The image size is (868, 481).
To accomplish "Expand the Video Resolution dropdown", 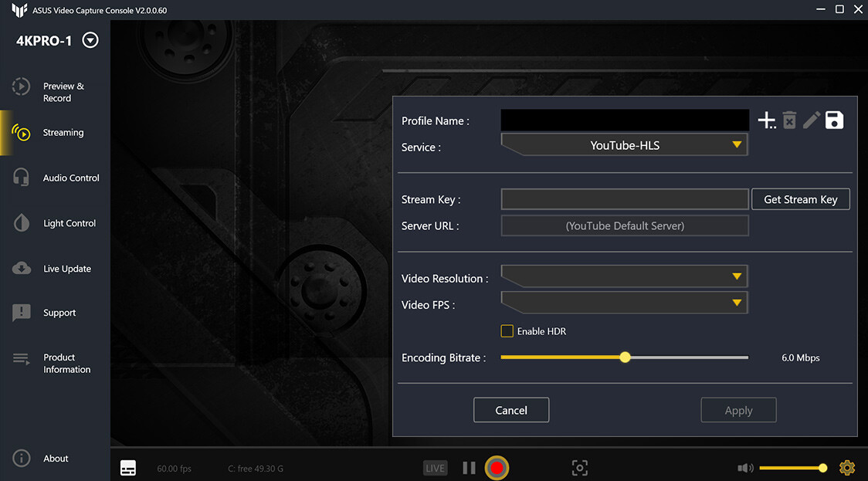I will coord(625,276).
